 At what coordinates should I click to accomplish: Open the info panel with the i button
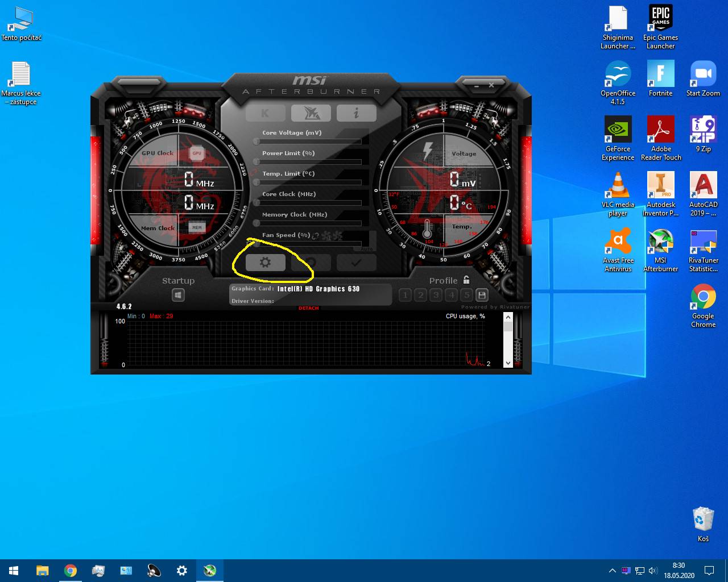coord(357,113)
